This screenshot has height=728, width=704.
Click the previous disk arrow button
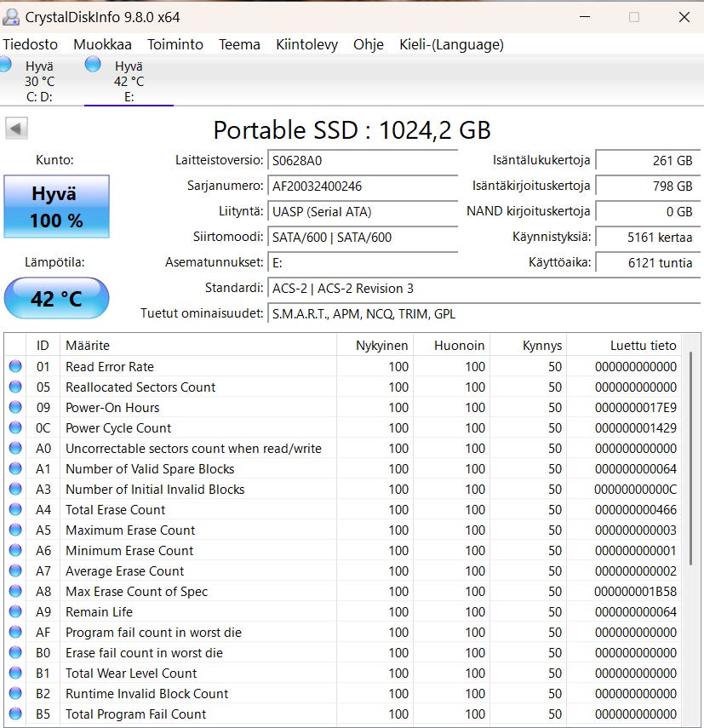click(x=16, y=128)
